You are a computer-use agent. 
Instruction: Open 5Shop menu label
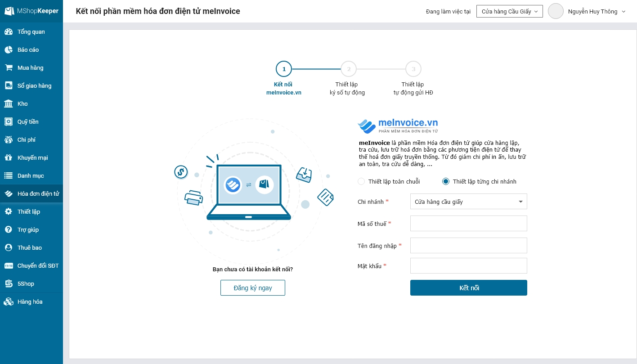(x=26, y=284)
